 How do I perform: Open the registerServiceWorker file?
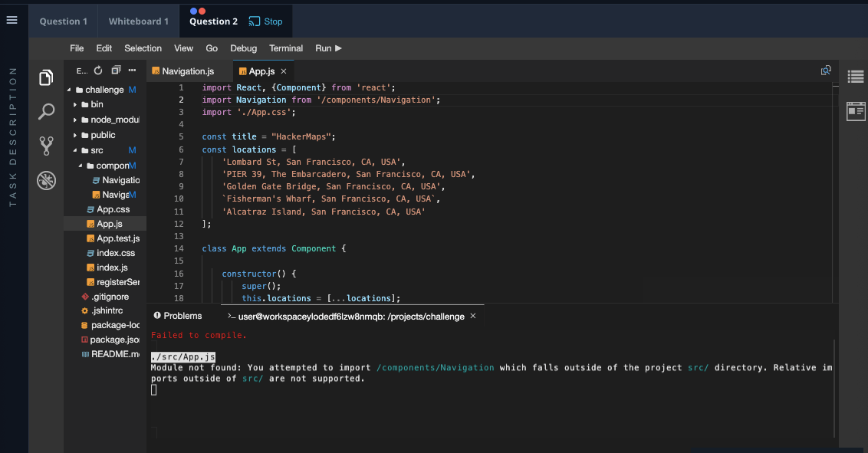(113, 281)
